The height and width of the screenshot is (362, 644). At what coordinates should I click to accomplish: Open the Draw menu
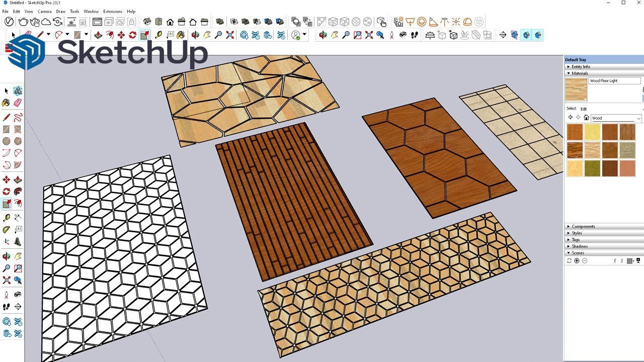[60, 11]
